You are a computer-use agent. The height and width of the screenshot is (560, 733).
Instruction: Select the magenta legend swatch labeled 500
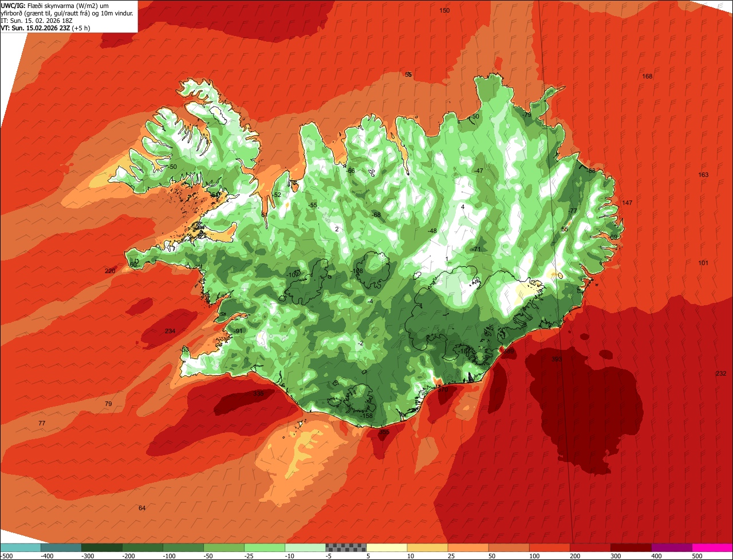(712, 547)
